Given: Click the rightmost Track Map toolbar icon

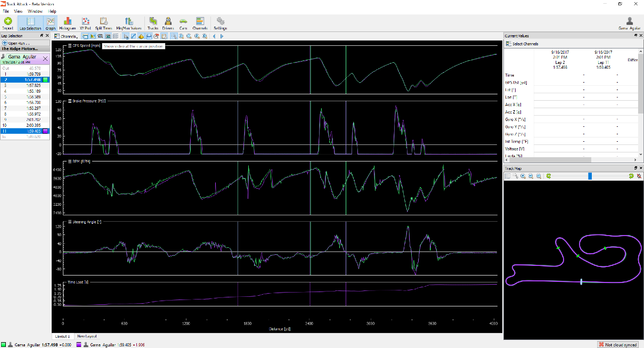Looking at the screenshot, I should click(x=639, y=175).
